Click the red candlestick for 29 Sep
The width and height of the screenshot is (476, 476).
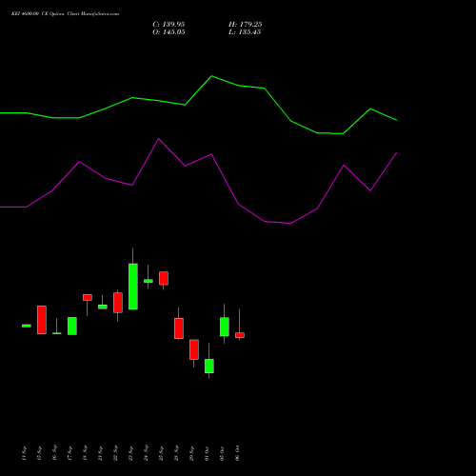click(194, 349)
